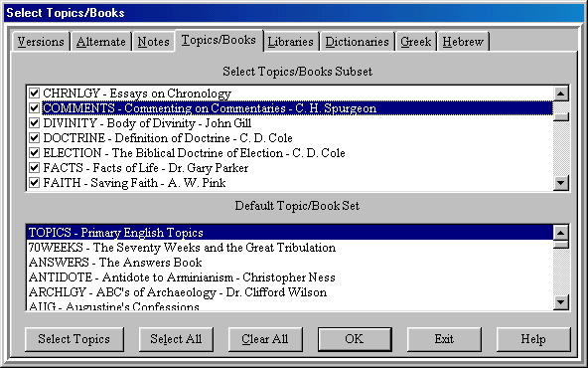Open Help for this dialog
The width and height of the screenshot is (588, 368).
533,339
